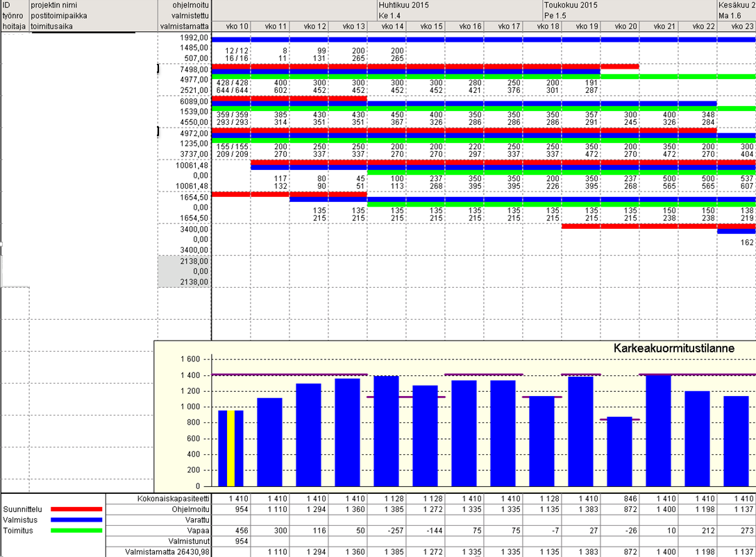Select the vko 22 week column header
Screen dimensions: 756x557
698,26
